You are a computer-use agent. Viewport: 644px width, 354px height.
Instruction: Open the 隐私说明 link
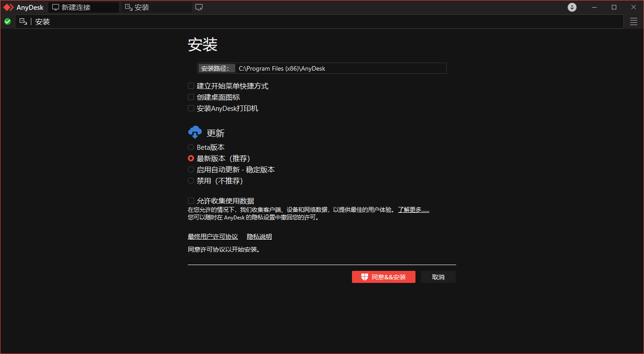tap(259, 236)
